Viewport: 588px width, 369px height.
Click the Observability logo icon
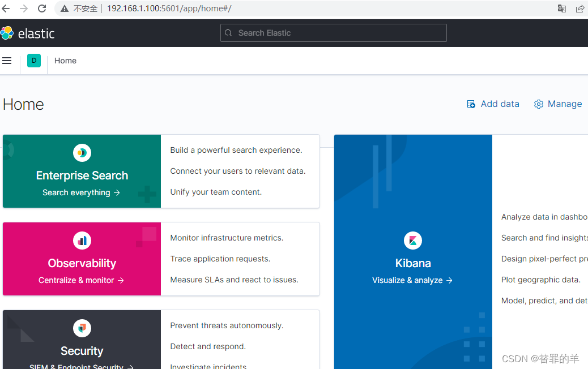point(82,241)
